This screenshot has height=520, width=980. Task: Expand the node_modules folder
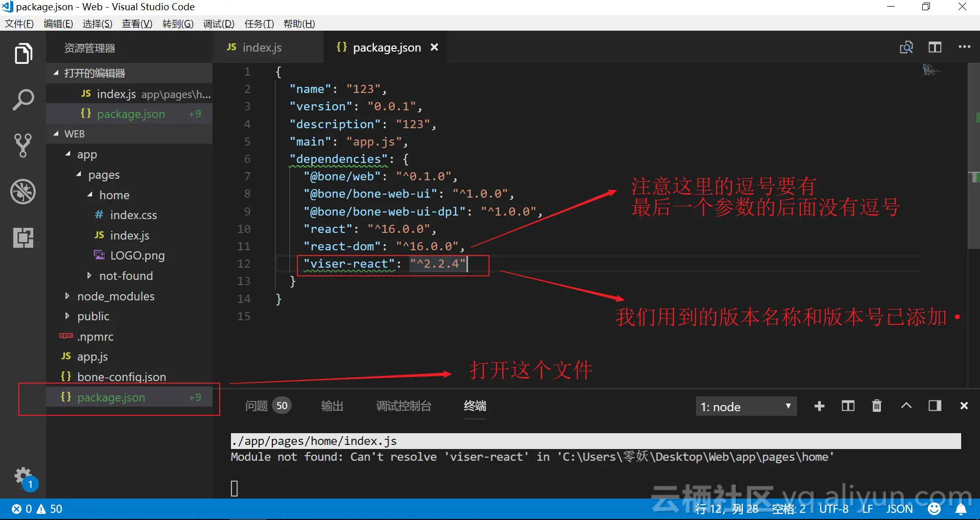(x=67, y=296)
